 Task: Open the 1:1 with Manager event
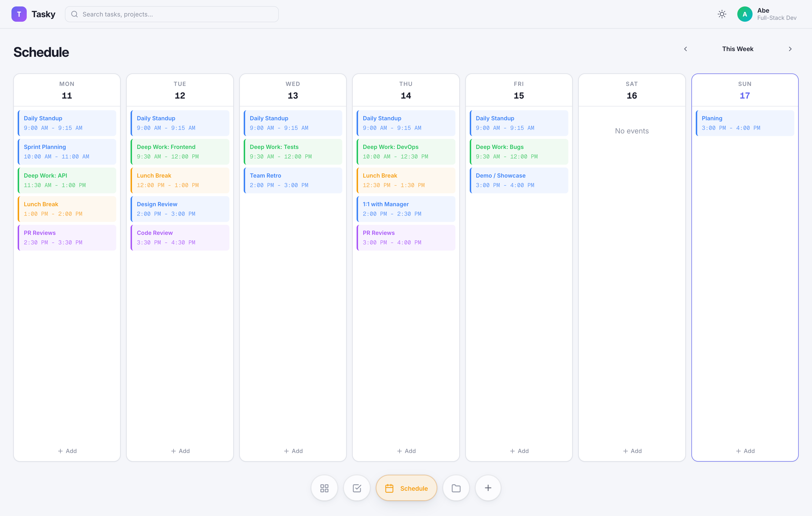406,209
